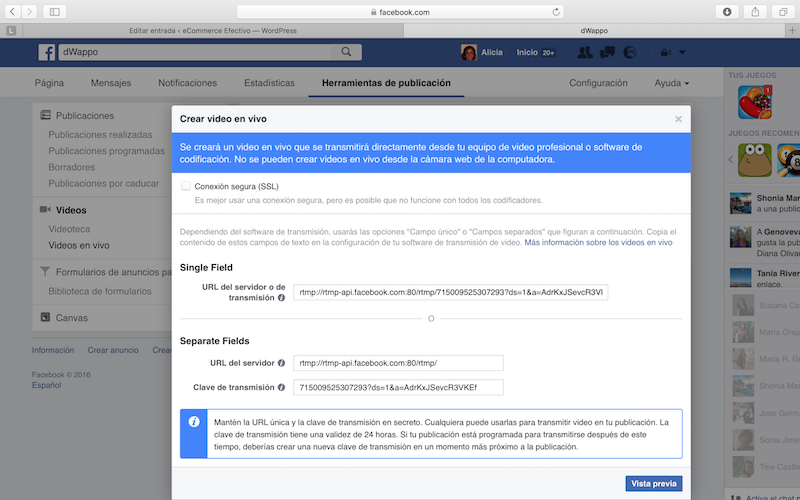Click Alicia's name in the header
Screen dimensions: 800x500
point(492,52)
